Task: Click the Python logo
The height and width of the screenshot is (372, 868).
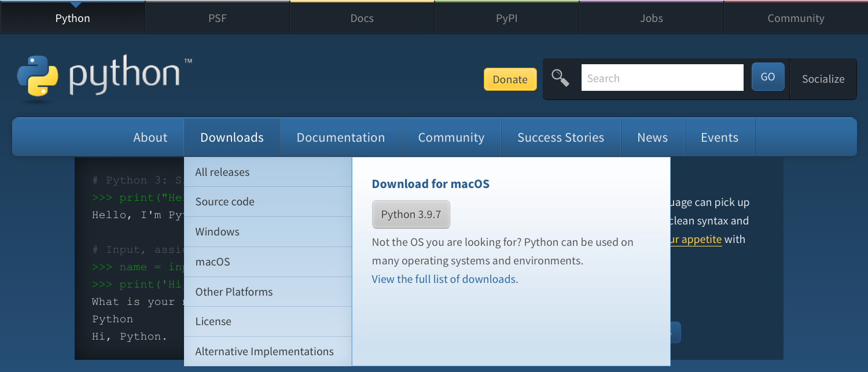Action: click(104, 78)
